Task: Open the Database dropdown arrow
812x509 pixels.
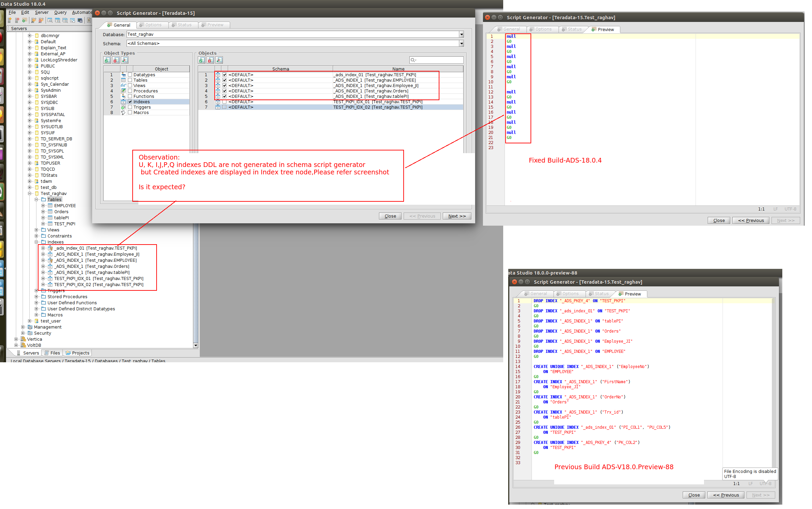Action: pyautogui.click(x=461, y=34)
